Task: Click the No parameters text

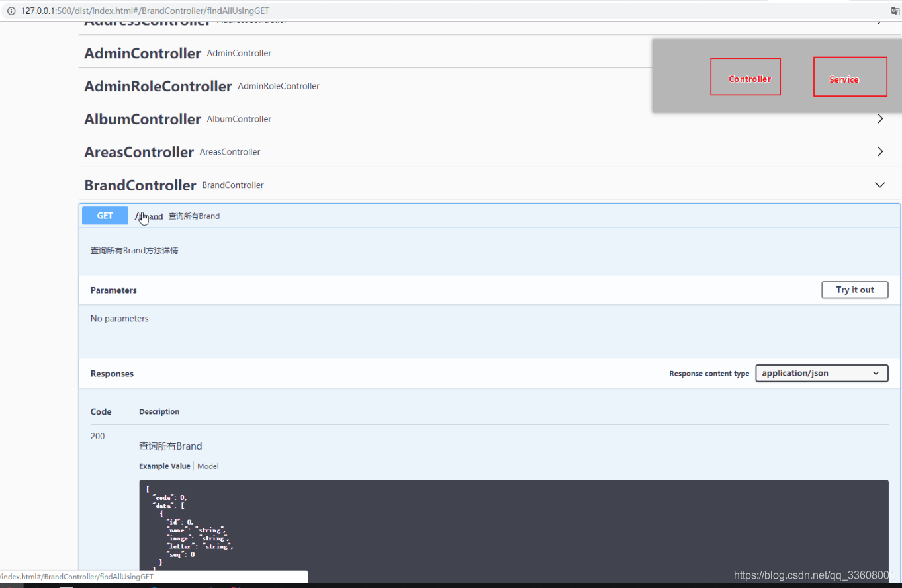Action: 120,319
